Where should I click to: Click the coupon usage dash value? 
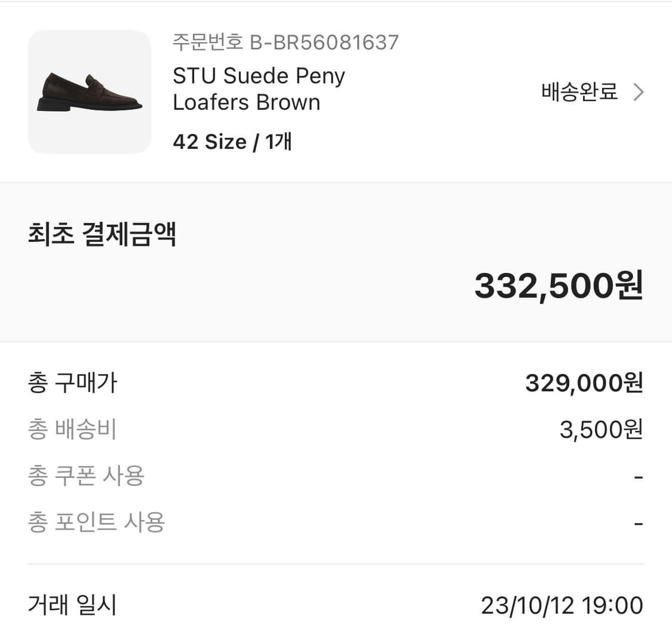click(x=637, y=476)
